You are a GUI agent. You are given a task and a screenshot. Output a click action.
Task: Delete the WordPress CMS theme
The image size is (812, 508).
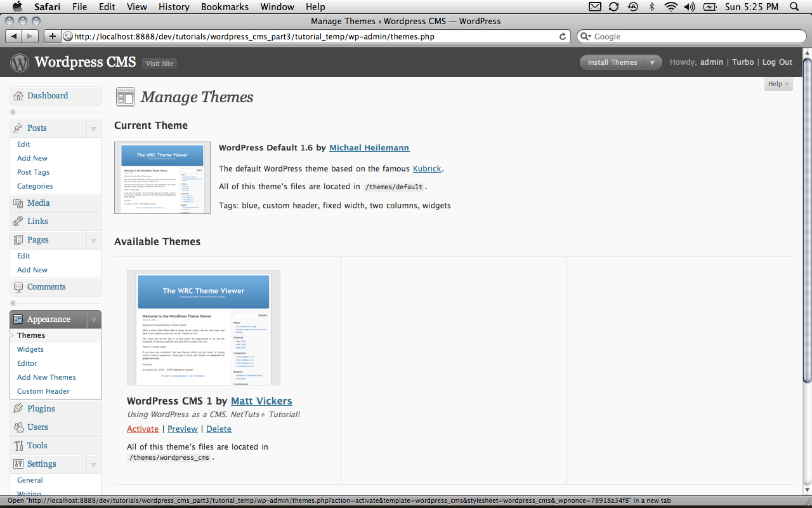[x=219, y=429]
